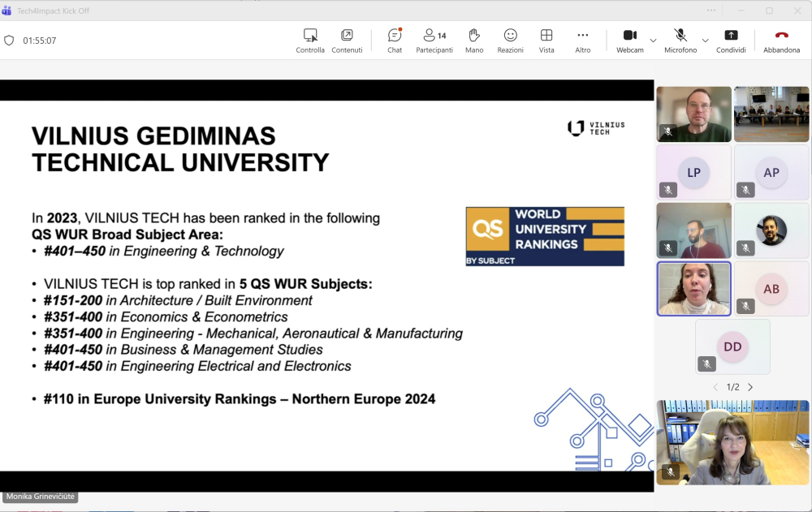Select the LP participant tile
Screen dimensions: 812x512
(x=693, y=173)
